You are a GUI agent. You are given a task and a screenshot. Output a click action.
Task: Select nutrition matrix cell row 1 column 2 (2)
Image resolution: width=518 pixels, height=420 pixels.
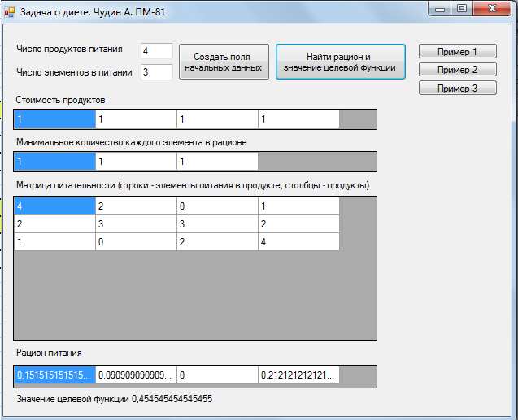[136, 206]
